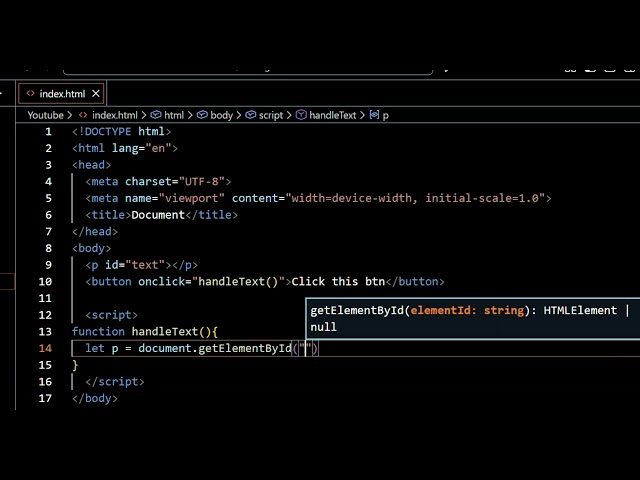The height and width of the screenshot is (480, 640).
Task: Click the closing script tag on line 16
Action: click(x=115, y=382)
